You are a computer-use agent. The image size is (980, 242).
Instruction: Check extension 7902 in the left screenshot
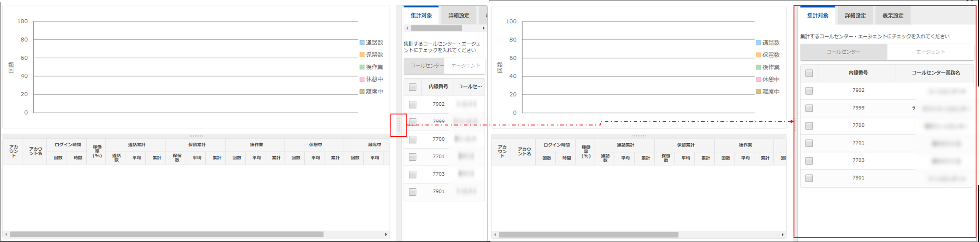(x=413, y=104)
